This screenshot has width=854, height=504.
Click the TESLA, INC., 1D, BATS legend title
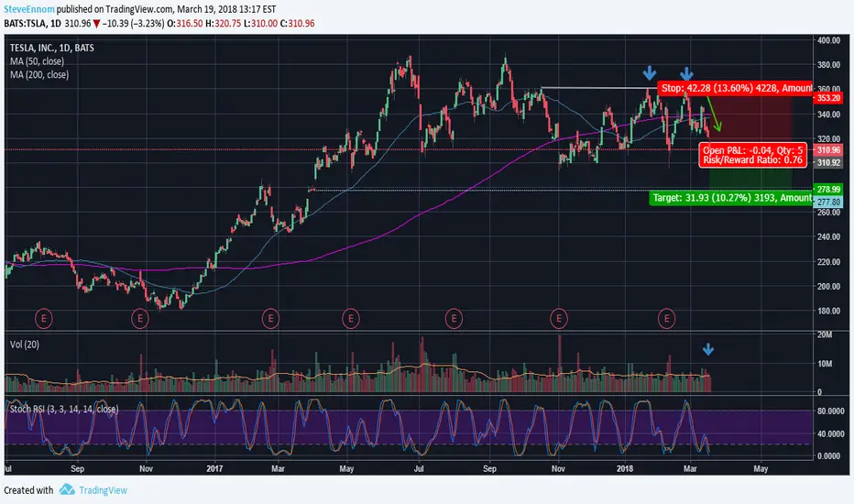[51, 48]
